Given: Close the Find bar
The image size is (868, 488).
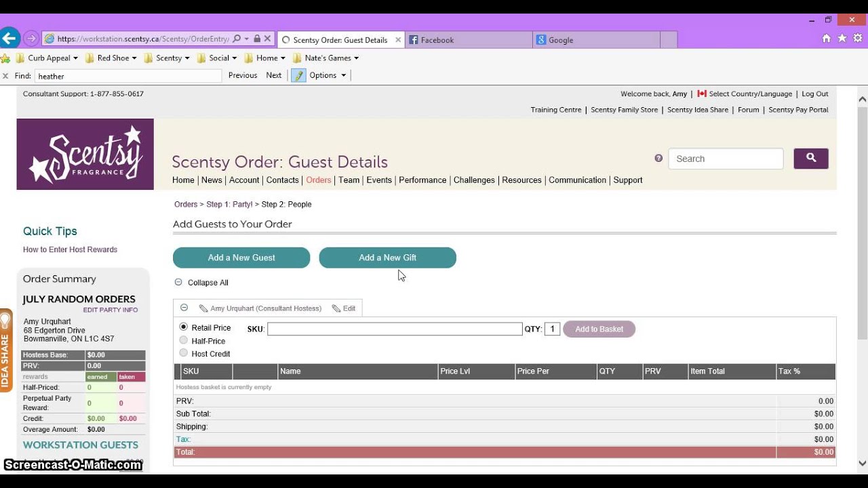Looking at the screenshot, I should [x=5, y=76].
